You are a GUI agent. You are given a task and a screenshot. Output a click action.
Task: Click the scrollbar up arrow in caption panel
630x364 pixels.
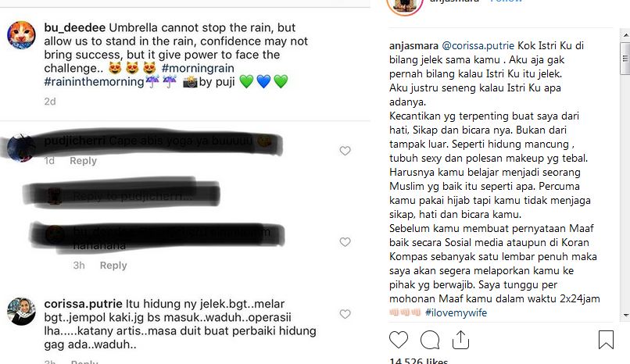(625, 35)
